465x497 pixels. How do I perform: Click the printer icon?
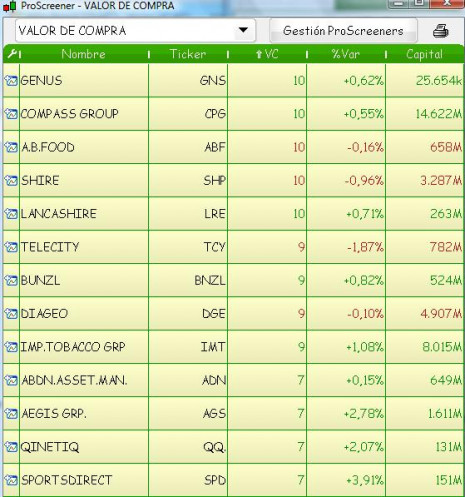[x=441, y=31]
